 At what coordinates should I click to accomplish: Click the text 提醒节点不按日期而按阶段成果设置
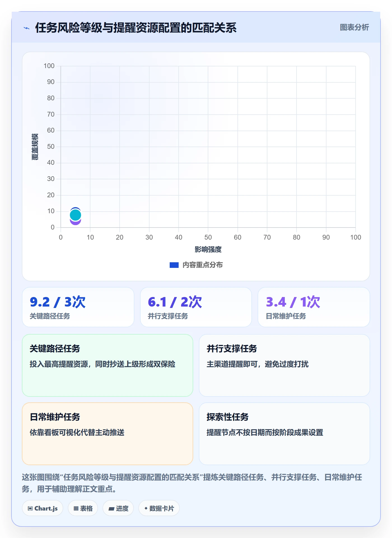pyautogui.click(x=265, y=432)
